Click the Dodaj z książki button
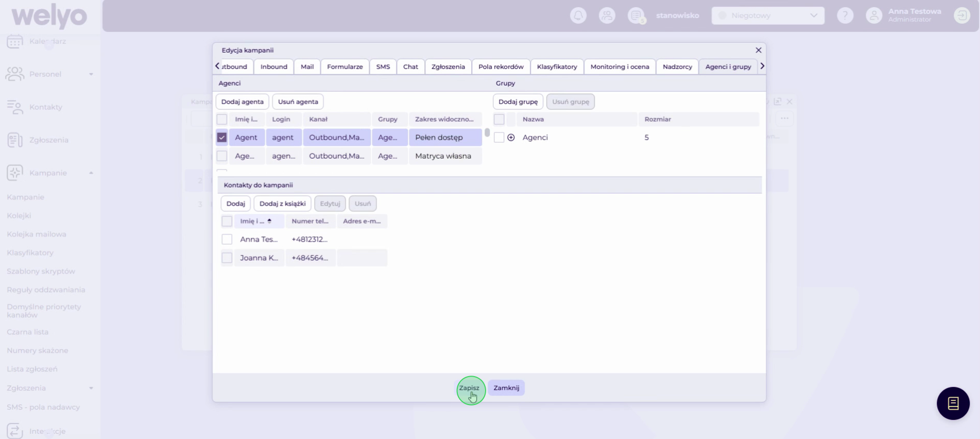The height and width of the screenshot is (439, 980). pos(283,204)
